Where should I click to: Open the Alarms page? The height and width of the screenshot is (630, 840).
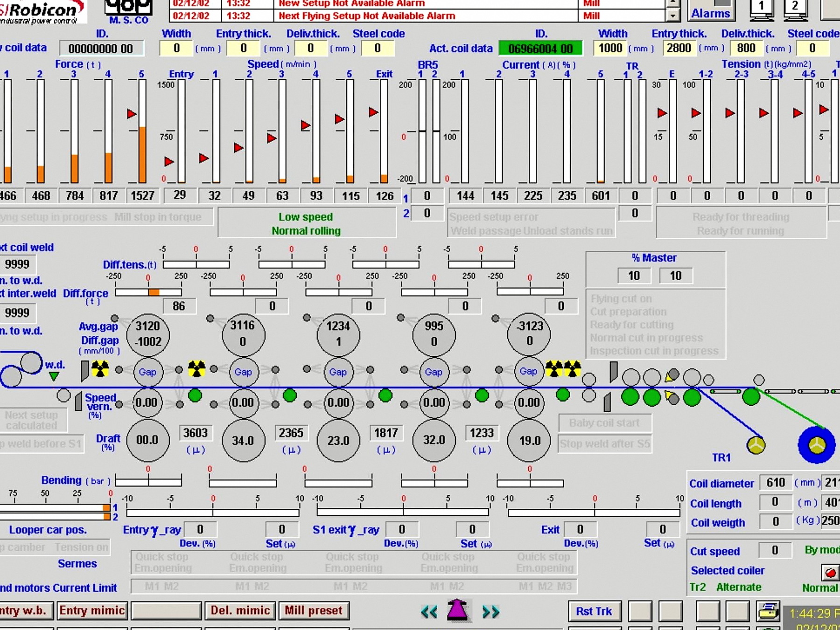click(711, 11)
